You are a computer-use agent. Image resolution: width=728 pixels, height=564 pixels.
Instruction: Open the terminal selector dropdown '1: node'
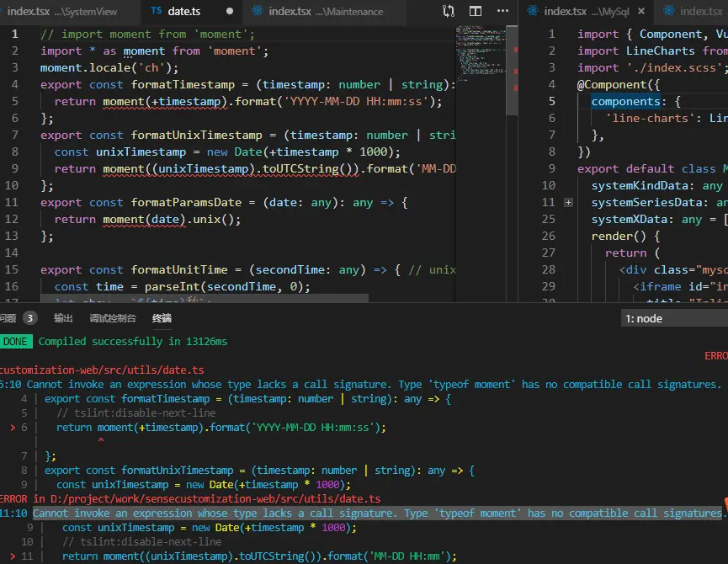pos(674,318)
